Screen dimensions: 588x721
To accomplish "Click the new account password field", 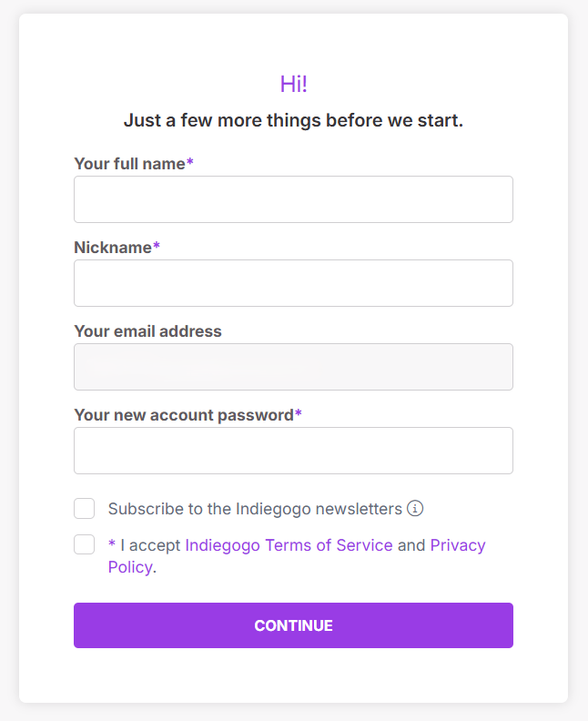I will pyautogui.click(x=293, y=451).
